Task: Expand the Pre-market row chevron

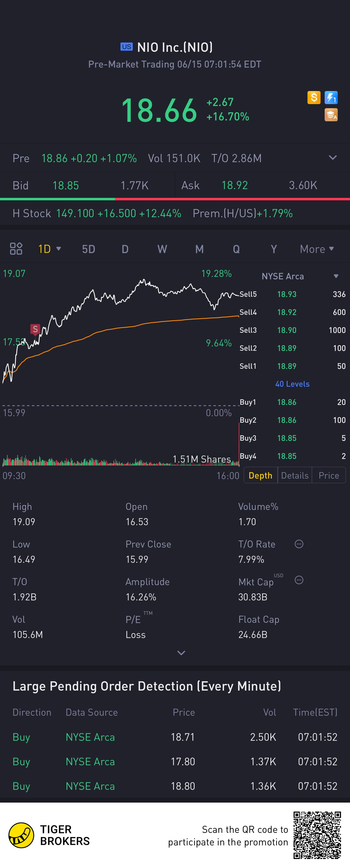Action: (x=333, y=158)
